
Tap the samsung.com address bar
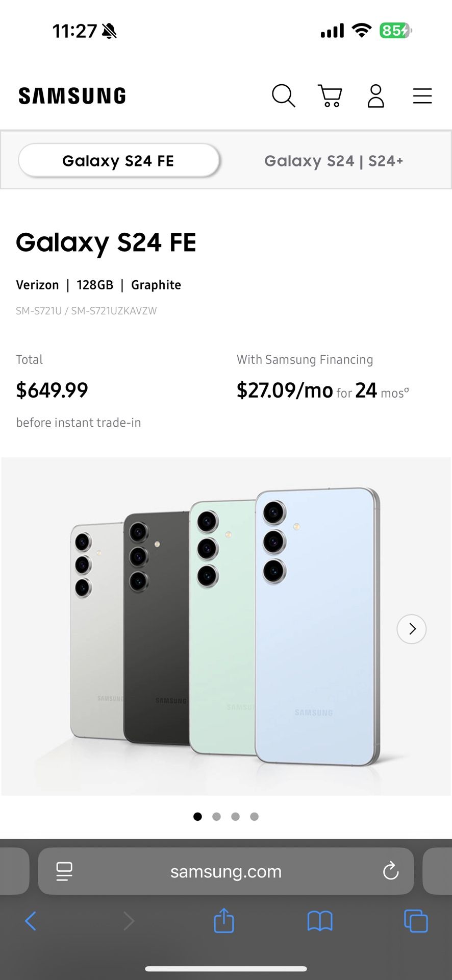pos(226,871)
